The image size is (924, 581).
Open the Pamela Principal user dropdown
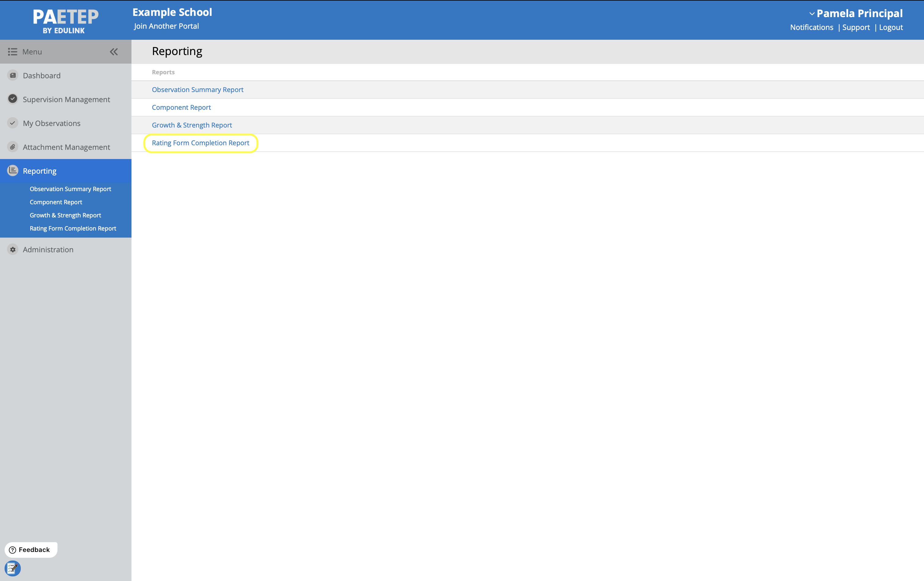pyautogui.click(x=856, y=13)
